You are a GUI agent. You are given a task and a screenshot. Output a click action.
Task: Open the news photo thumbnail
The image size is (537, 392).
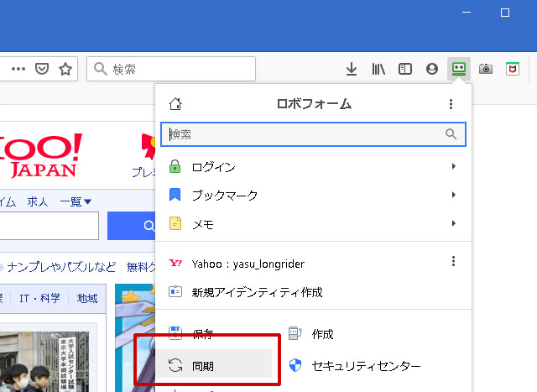(x=44, y=362)
